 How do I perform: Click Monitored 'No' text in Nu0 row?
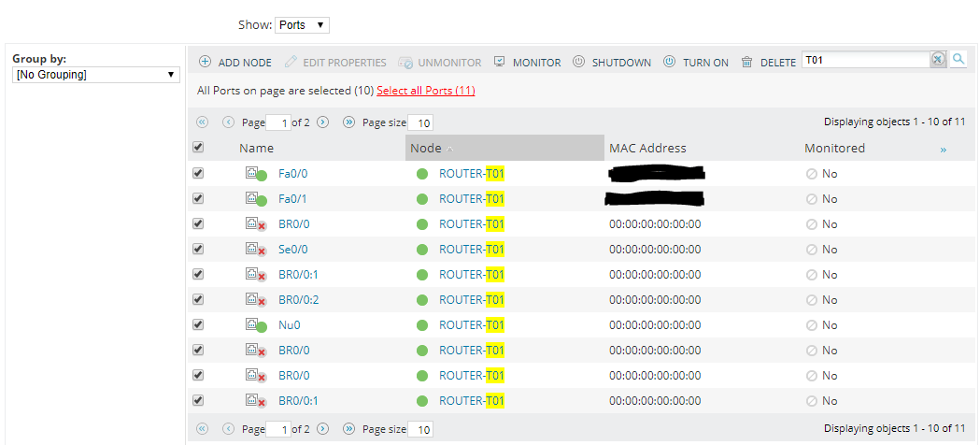coord(830,325)
